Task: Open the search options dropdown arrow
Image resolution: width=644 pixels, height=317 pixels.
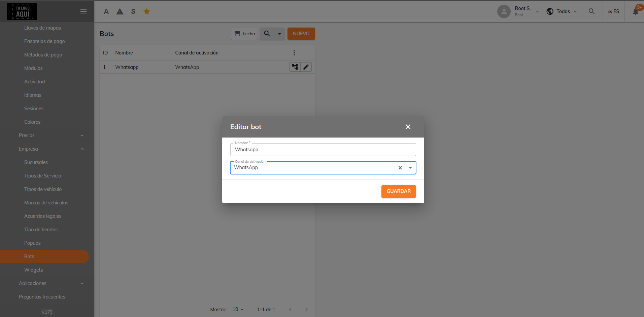Action: tap(279, 34)
